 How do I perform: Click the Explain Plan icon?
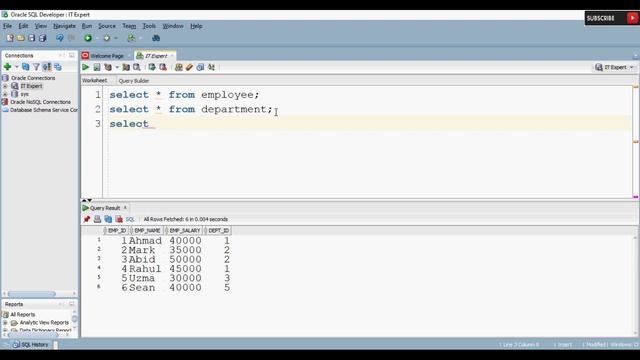click(x=108, y=67)
